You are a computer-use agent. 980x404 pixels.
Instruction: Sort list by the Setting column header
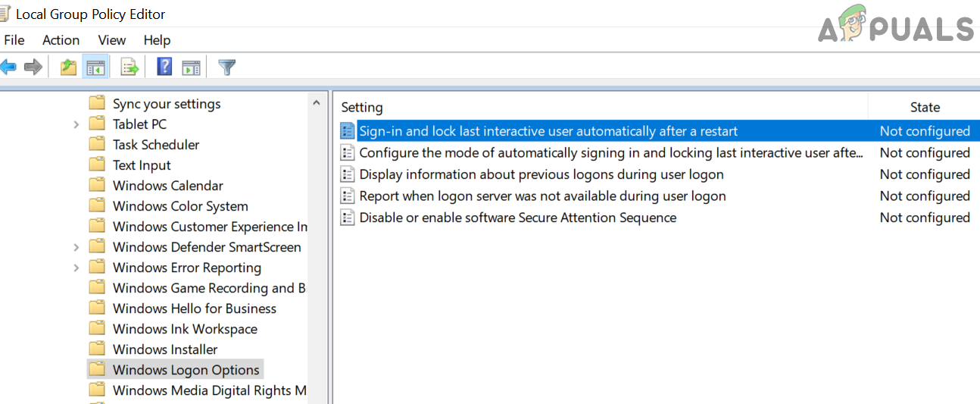(x=362, y=108)
